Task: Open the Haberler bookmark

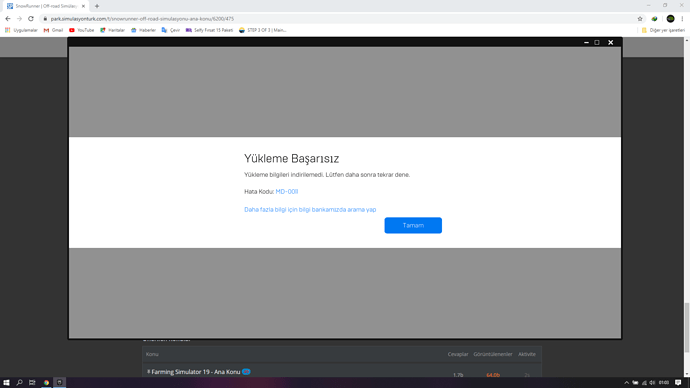Action: (143, 30)
